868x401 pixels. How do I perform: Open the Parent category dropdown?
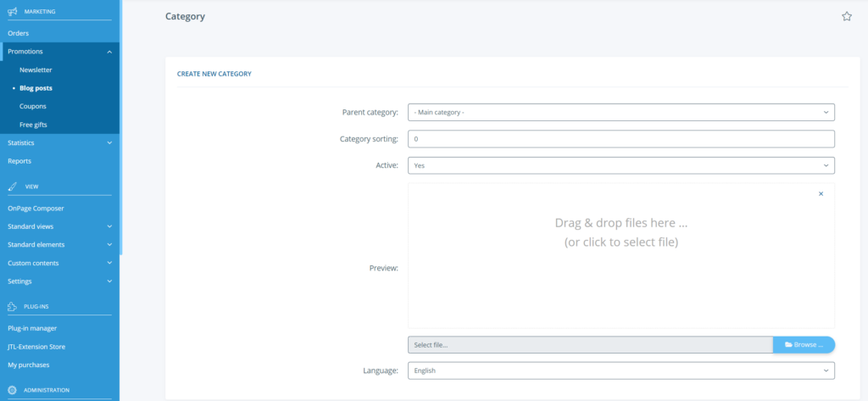coord(620,112)
